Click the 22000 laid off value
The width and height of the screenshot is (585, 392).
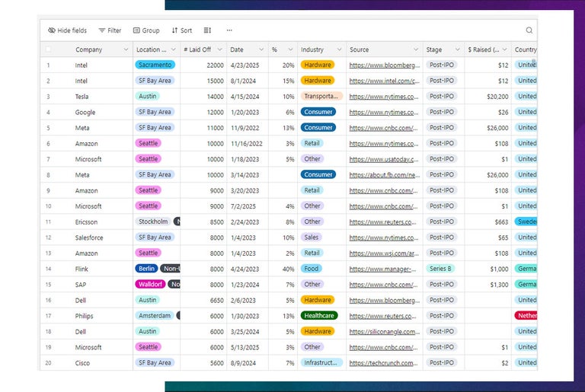click(215, 65)
